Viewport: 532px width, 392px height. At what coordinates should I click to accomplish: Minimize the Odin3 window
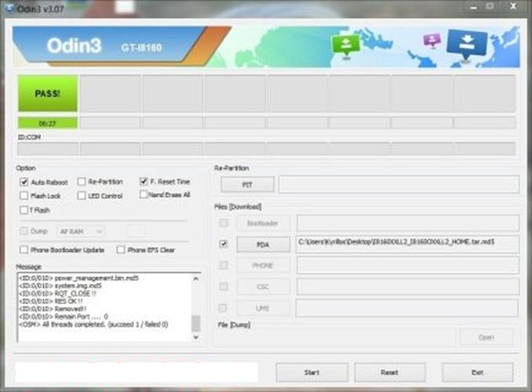(x=474, y=7)
